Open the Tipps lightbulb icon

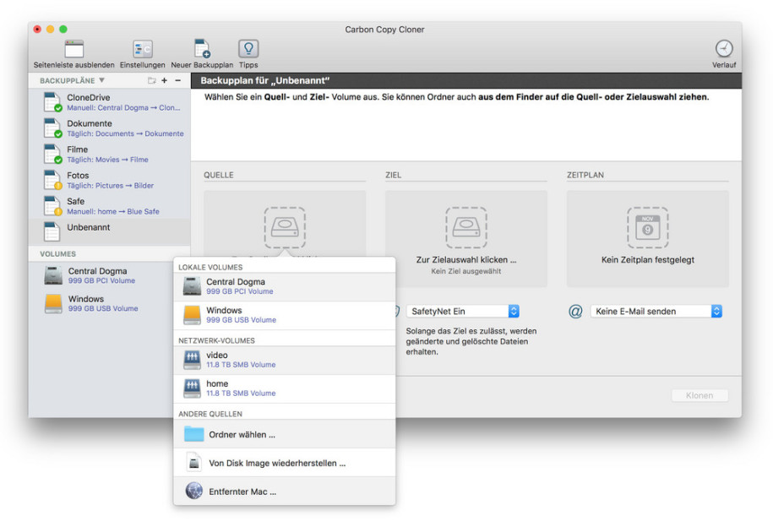pos(248,49)
